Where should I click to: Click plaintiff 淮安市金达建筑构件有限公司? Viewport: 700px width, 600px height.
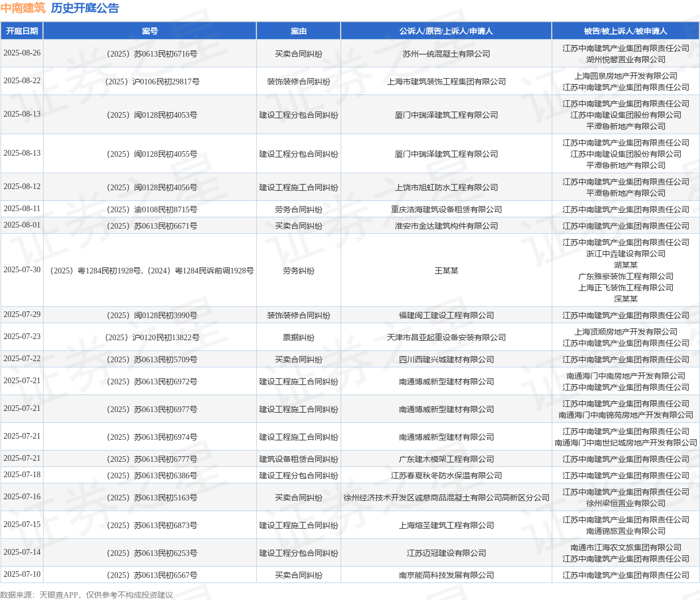[x=446, y=226]
